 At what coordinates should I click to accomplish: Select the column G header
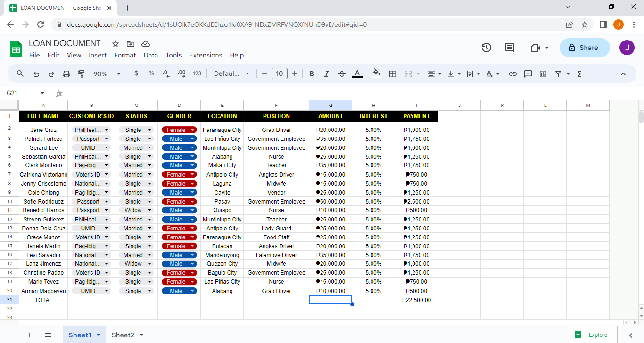pyautogui.click(x=330, y=105)
